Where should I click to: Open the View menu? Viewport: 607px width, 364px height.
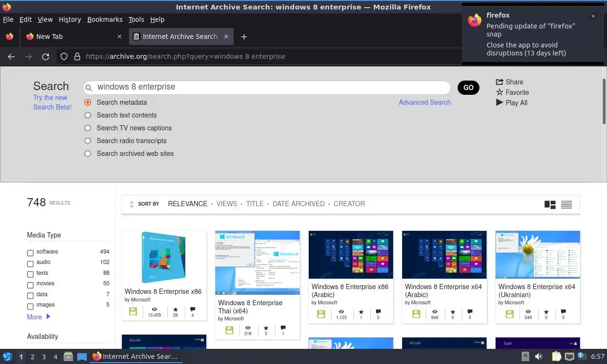(x=45, y=19)
